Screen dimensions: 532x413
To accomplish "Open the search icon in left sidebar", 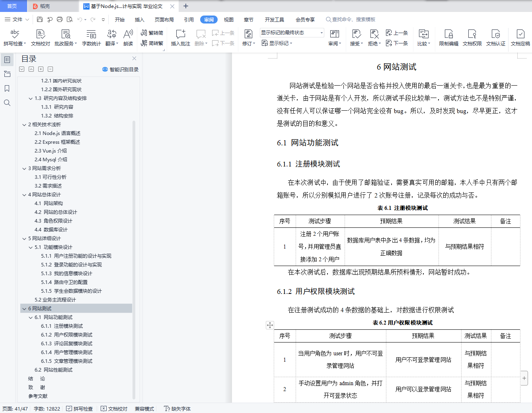I will point(7,103).
